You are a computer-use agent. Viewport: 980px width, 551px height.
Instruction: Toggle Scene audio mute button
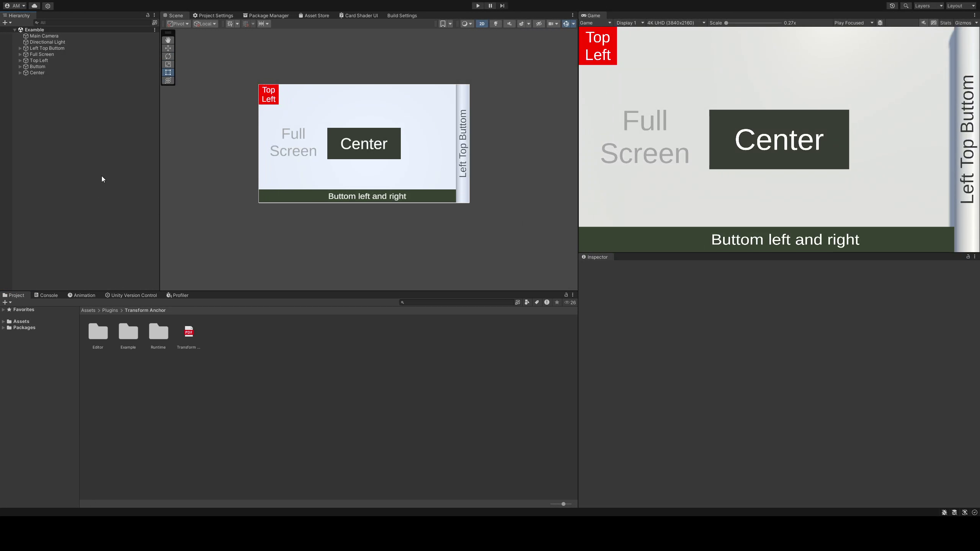510,24
